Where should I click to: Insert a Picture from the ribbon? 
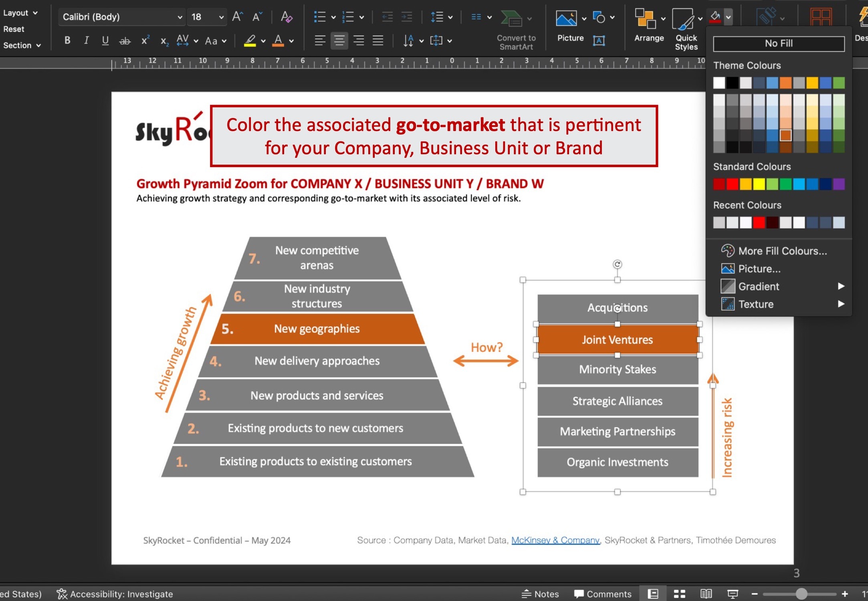(x=566, y=18)
